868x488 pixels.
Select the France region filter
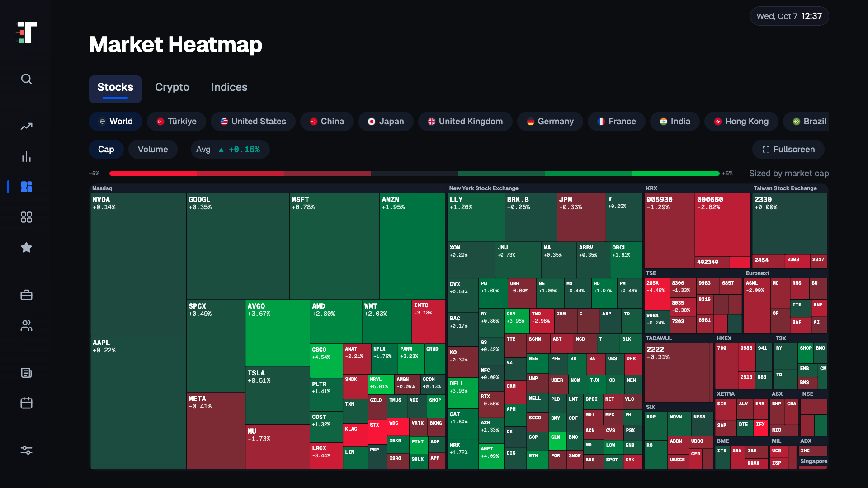tap(617, 122)
